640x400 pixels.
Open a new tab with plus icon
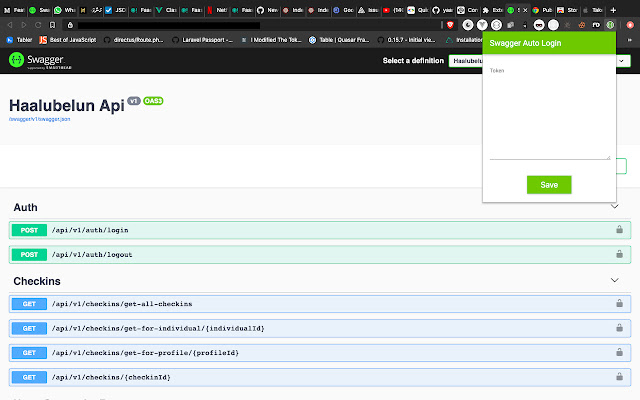pos(613,10)
